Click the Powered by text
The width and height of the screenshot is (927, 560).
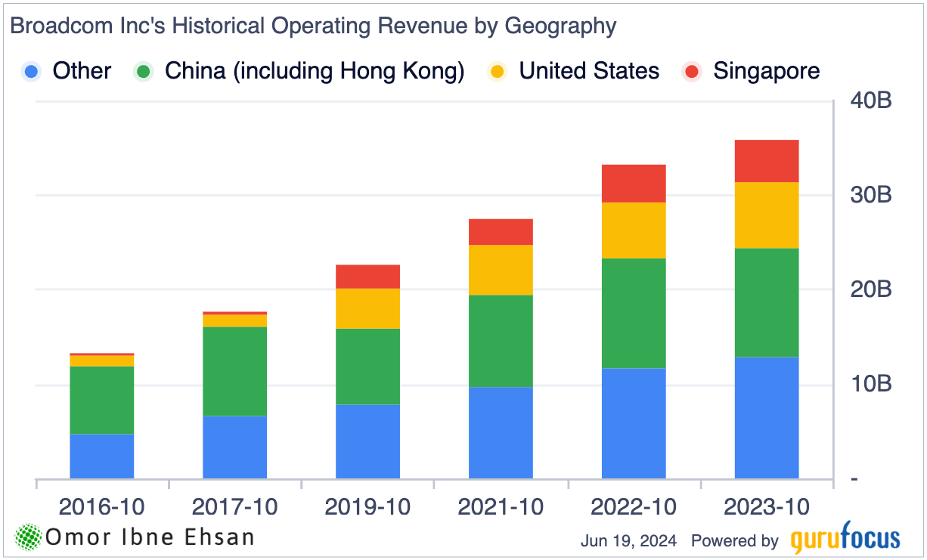735,541
